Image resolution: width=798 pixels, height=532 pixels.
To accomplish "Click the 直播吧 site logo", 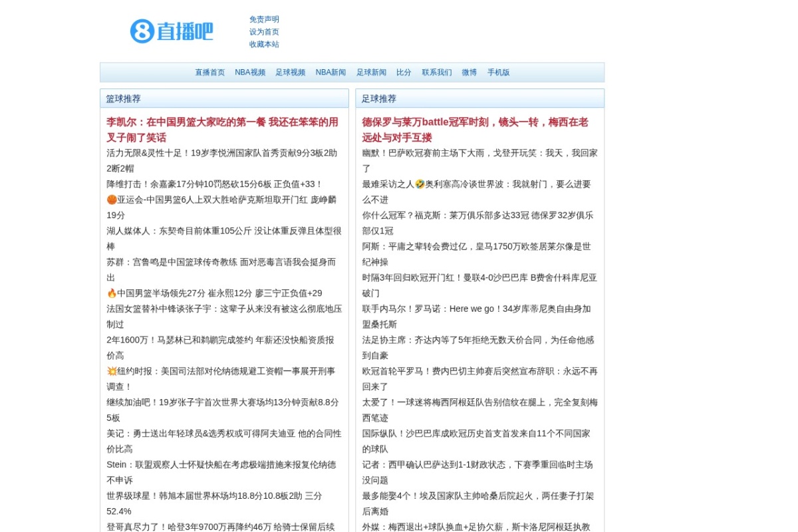I will click(x=172, y=31).
